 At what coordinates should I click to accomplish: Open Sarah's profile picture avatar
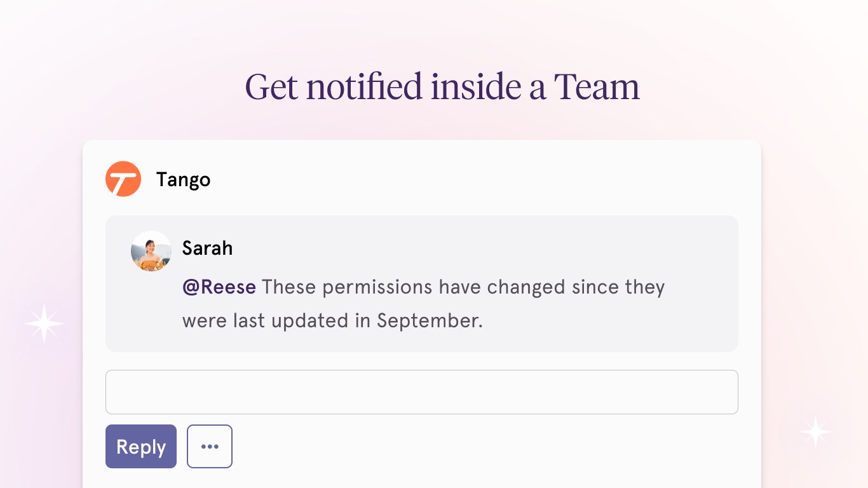(x=151, y=251)
